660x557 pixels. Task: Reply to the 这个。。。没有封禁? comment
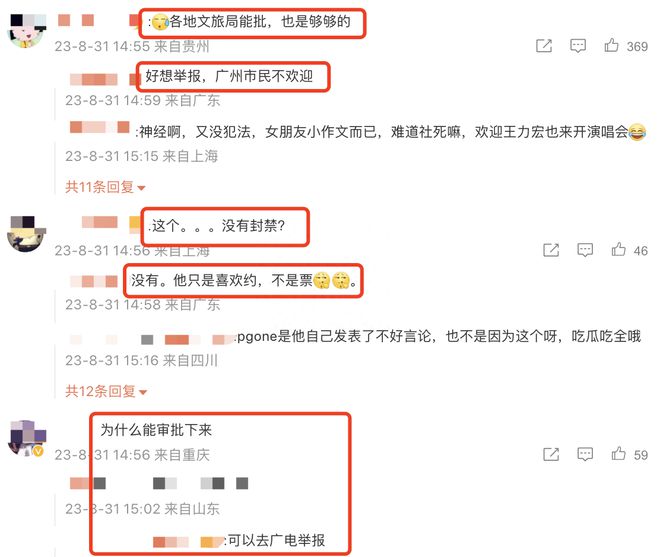pos(585,250)
